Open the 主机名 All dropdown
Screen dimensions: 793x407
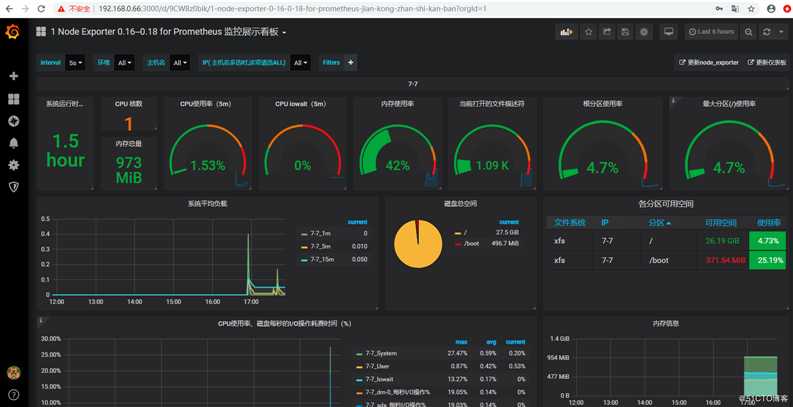coord(180,63)
